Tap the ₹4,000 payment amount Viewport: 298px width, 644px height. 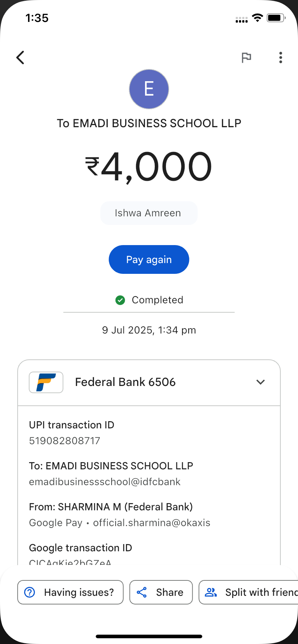click(x=149, y=167)
